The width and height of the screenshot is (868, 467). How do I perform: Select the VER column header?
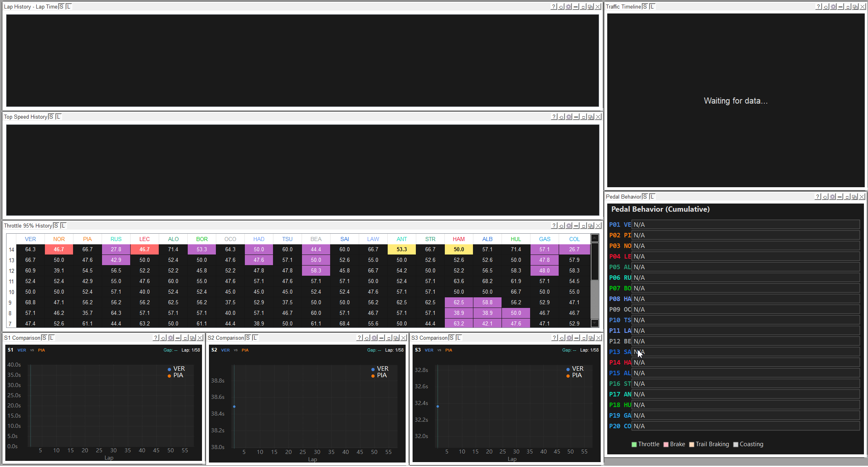(30, 239)
